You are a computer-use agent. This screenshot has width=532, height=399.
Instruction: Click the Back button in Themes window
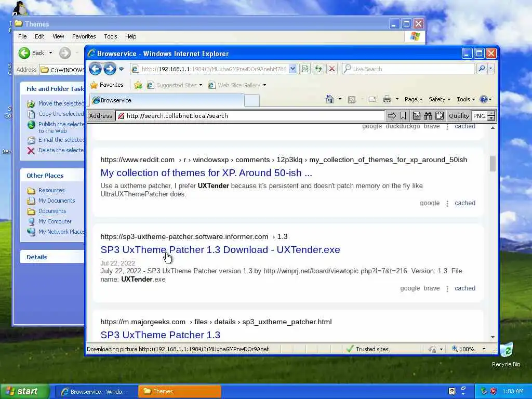[x=32, y=53]
